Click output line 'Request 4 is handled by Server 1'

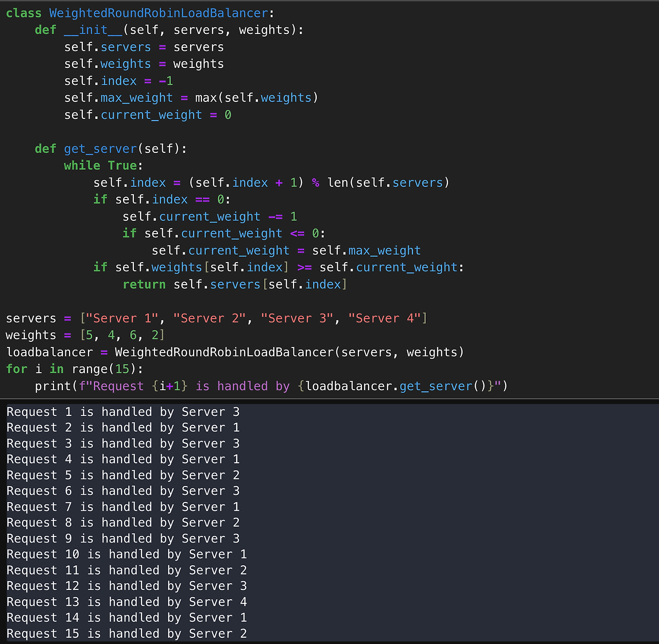[123, 460]
